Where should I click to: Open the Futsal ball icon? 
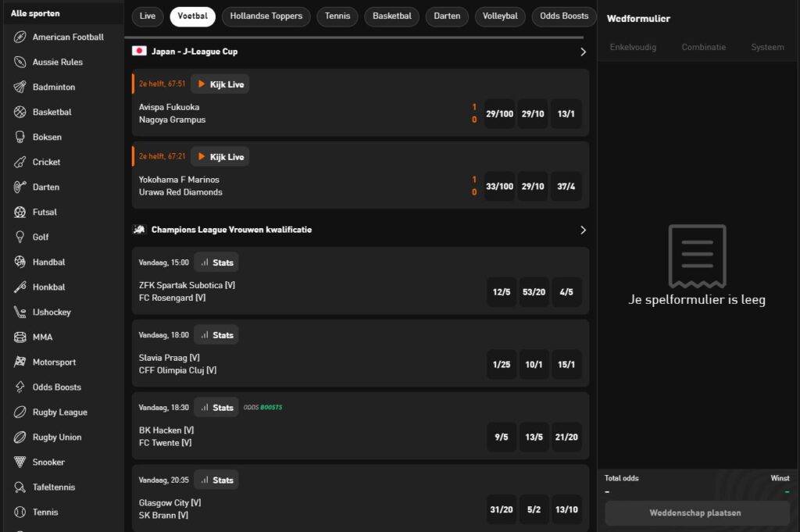tap(20, 212)
